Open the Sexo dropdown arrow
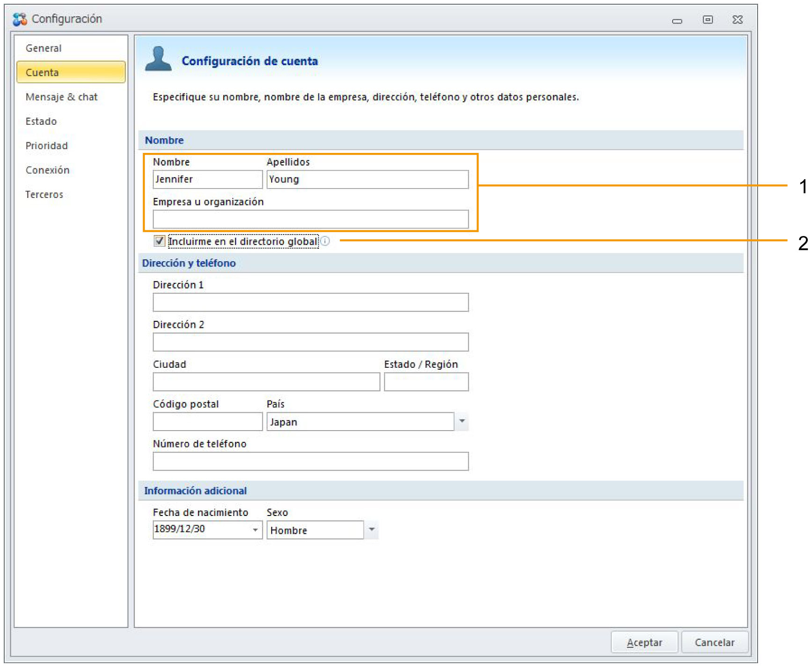Screen dimensions: 812x667 372,530
